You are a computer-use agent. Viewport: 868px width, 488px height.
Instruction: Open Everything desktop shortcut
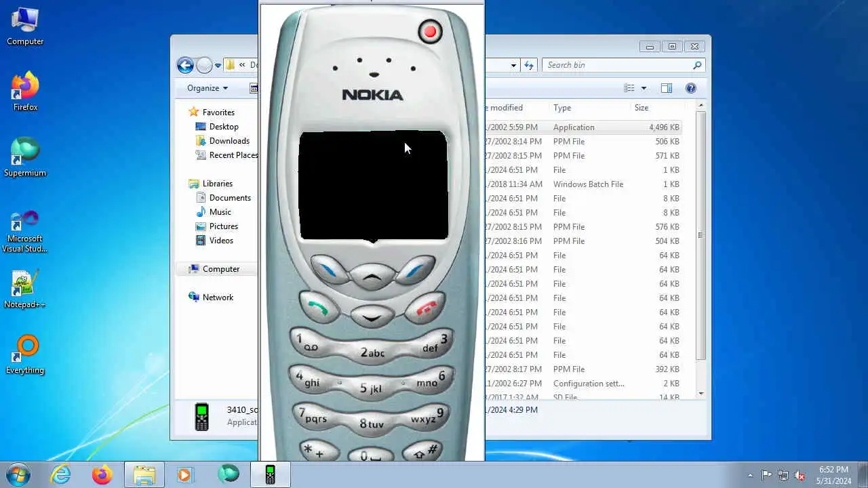25,355
